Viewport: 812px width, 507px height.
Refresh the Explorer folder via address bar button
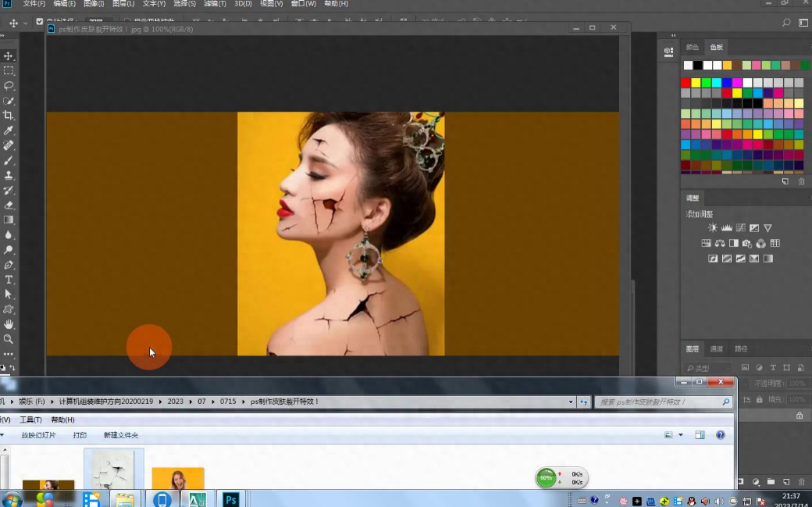point(584,402)
